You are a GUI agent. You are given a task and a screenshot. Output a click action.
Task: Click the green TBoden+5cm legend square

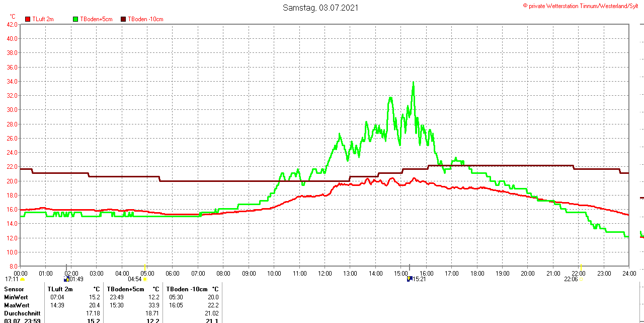(x=76, y=19)
